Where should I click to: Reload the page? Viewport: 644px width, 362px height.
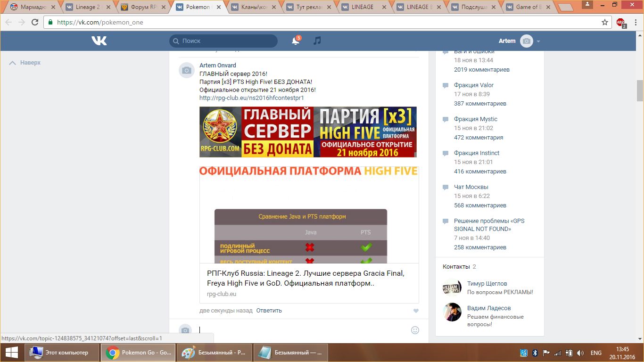[x=35, y=22]
